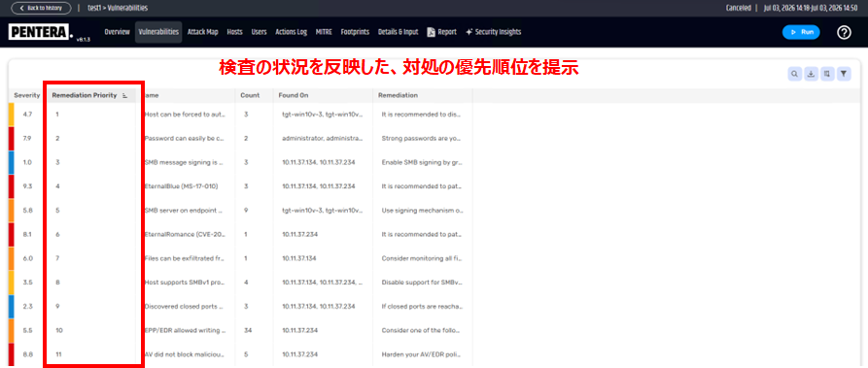This screenshot has width=868, height=368.
Task: Click 'Consider monitoring all fi...' remediation text
Action: [421, 258]
